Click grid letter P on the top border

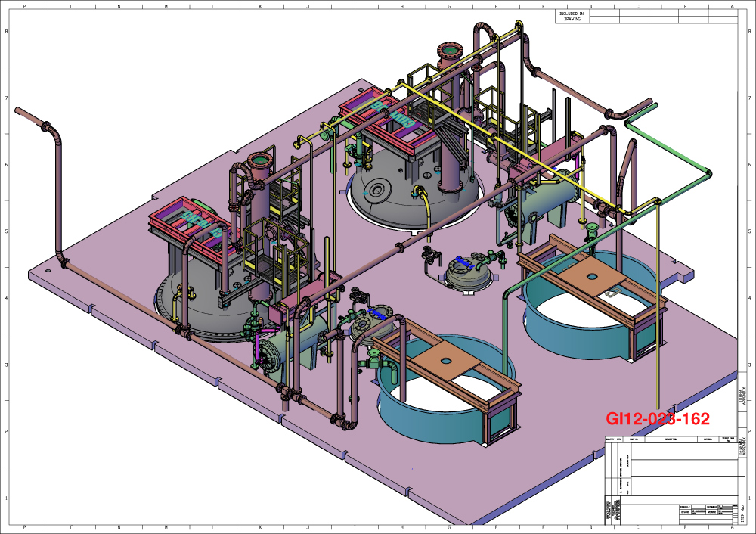click(x=24, y=5)
